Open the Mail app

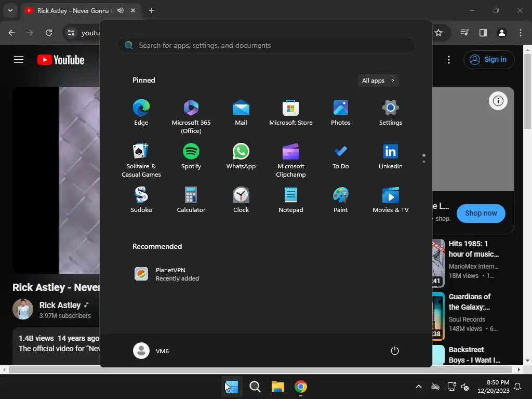pos(241,113)
